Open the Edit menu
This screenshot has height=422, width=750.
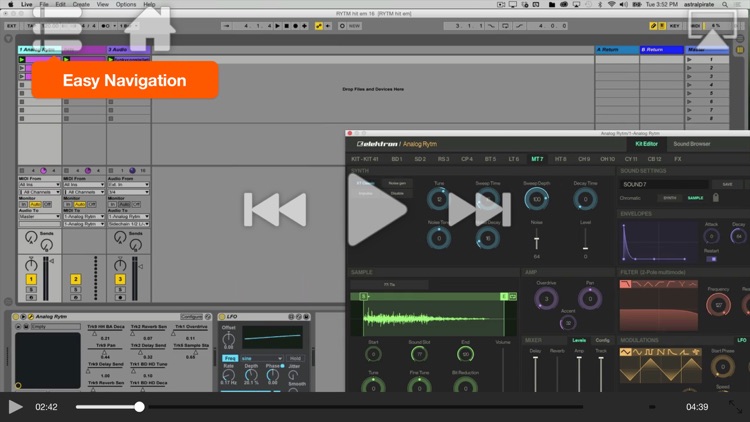60,4
